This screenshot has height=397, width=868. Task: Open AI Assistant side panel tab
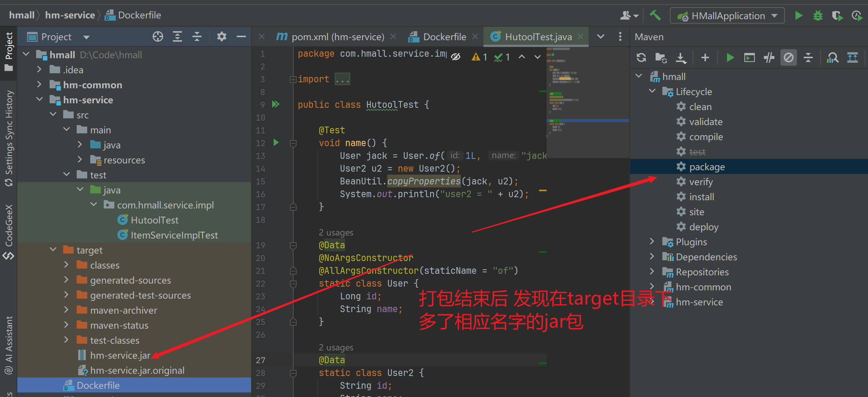click(9, 345)
